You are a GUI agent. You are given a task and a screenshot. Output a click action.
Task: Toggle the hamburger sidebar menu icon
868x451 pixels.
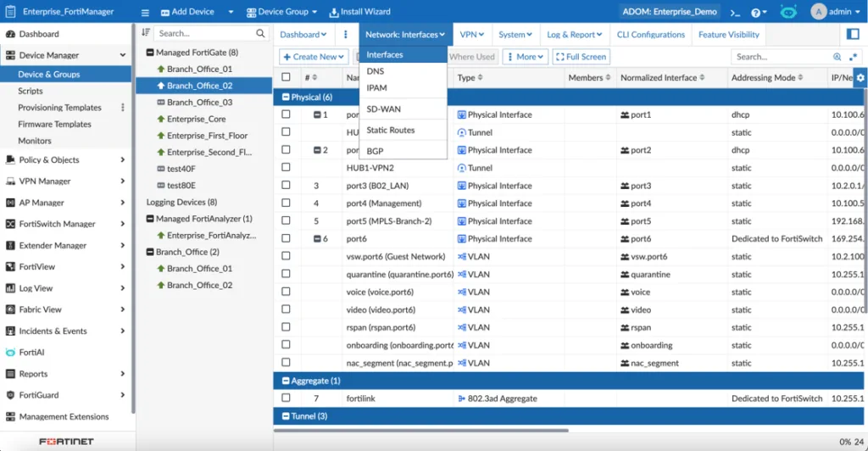(145, 13)
